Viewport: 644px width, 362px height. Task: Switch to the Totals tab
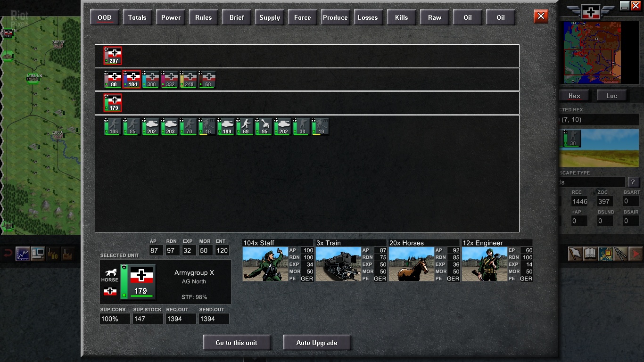point(137,17)
